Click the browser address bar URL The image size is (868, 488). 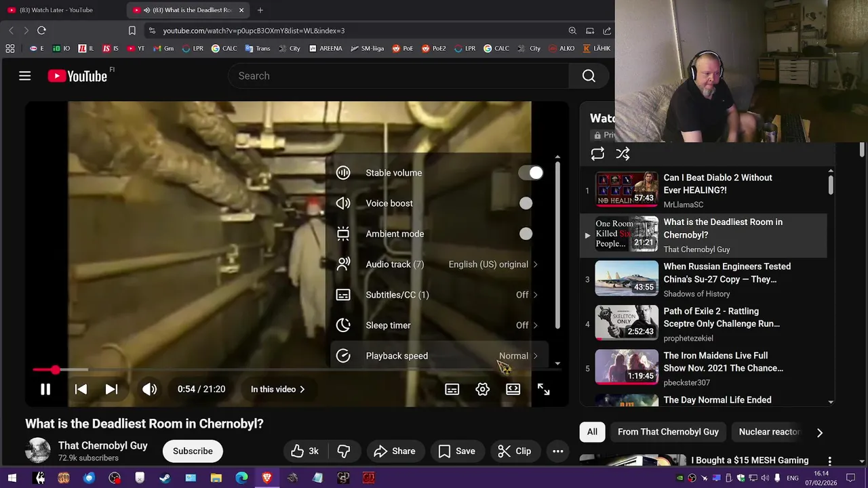coord(254,30)
